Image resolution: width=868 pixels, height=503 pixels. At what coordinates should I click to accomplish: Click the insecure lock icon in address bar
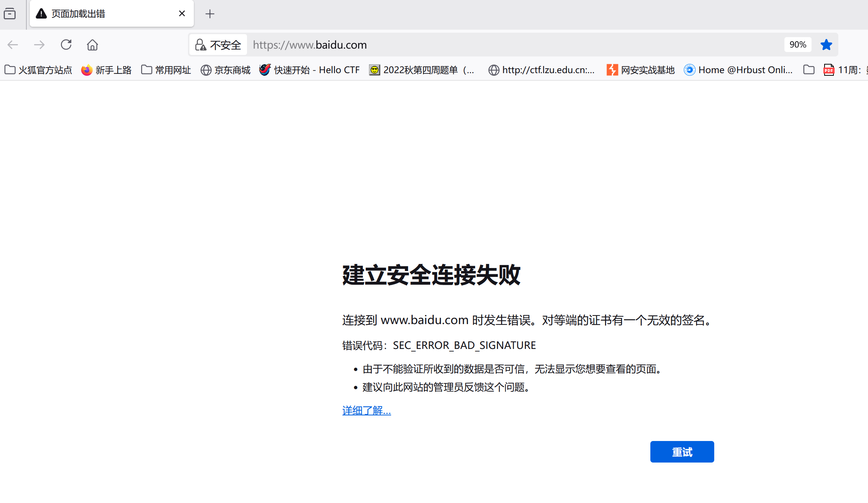(x=201, y=45)
